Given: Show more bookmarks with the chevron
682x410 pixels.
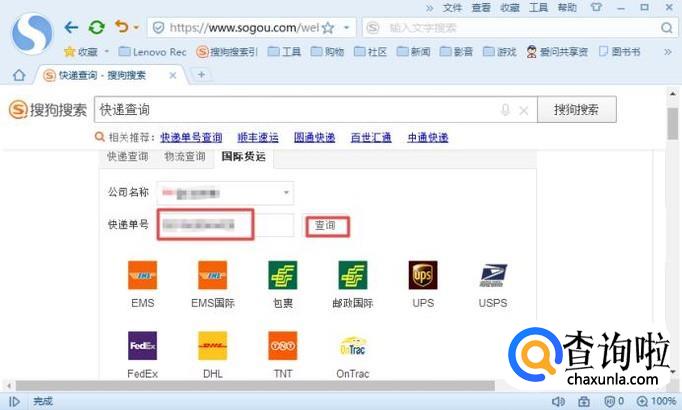Looking at the screenshot, I should [668, 52].
